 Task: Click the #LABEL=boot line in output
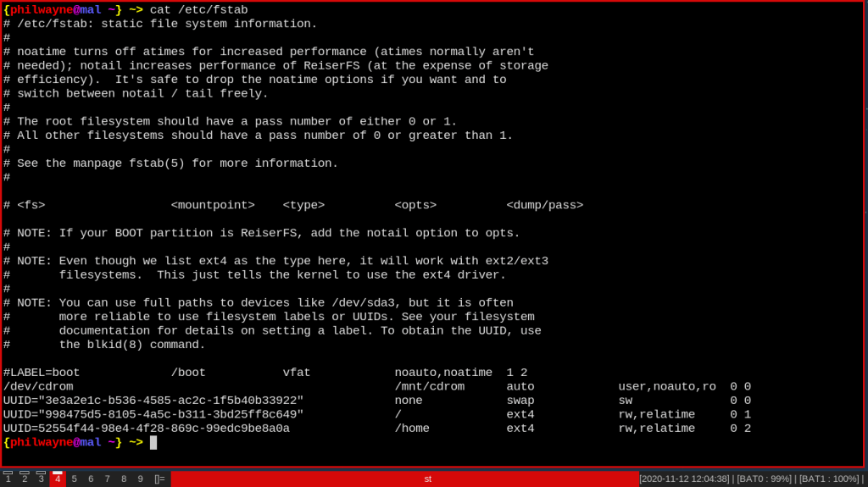(42, 373)
